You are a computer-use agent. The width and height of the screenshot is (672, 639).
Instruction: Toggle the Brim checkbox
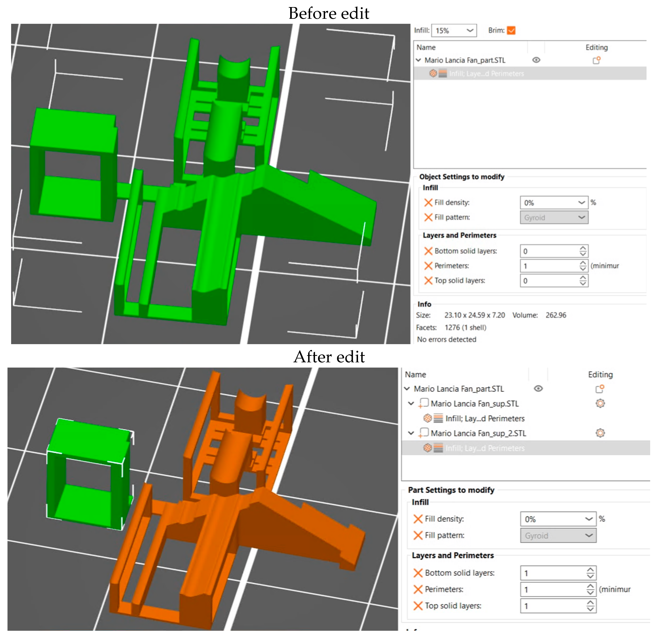[511, 30]
